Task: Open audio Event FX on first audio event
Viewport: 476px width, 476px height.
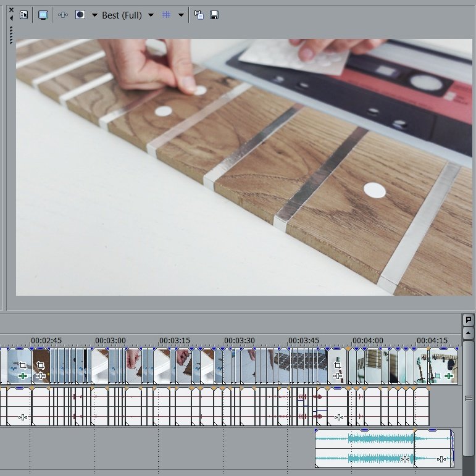Action: (23, 417)
